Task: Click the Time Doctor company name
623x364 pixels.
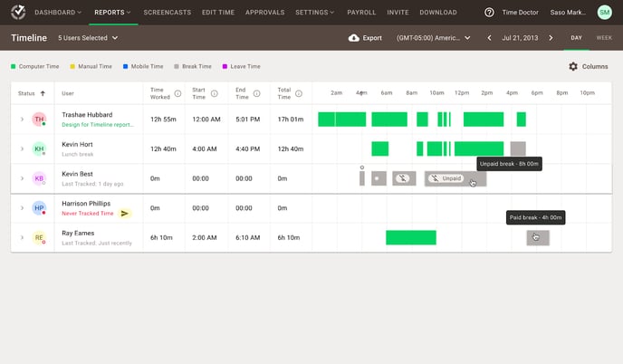Action: [520, 13]
